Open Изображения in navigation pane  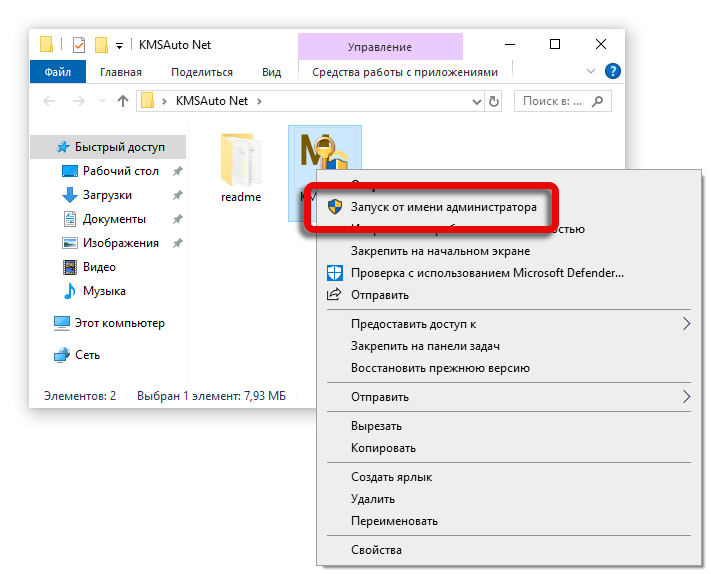[121, 243]
